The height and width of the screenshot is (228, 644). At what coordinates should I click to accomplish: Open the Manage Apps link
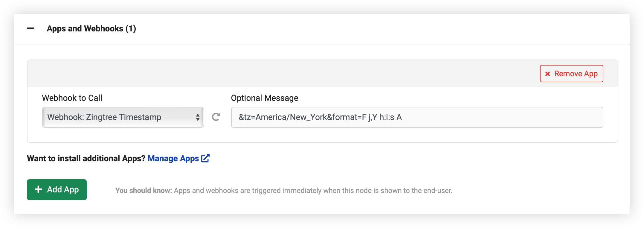point(173,159)
